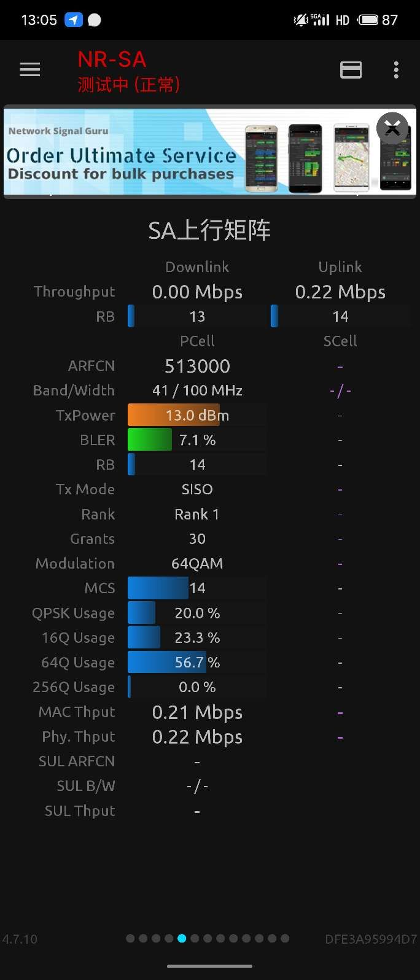
Task: Dismiss the Network Signal Guru advertisement
Action: (392, 128)
